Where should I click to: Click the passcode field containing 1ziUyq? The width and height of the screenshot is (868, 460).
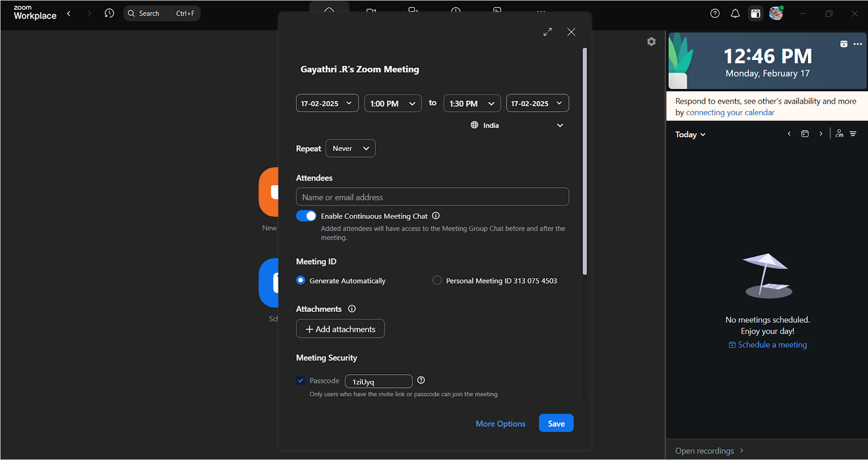(x=379, y=381)
